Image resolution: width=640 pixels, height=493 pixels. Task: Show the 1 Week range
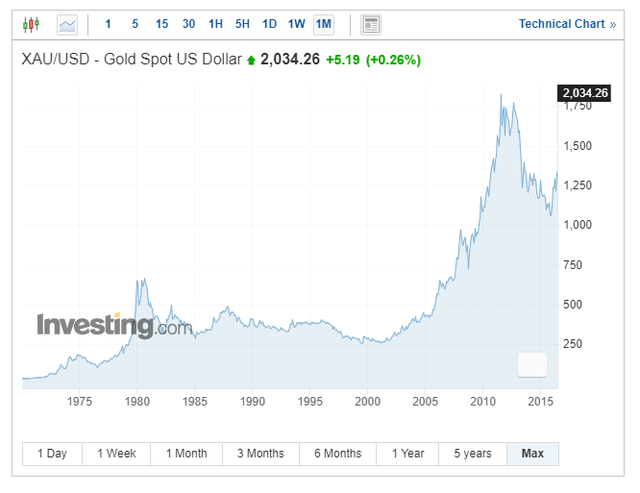[116, 454]
